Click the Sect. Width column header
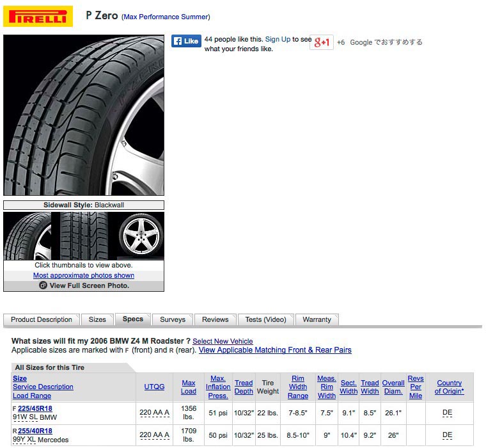This screenshot has height=448, width=486. 349,387
